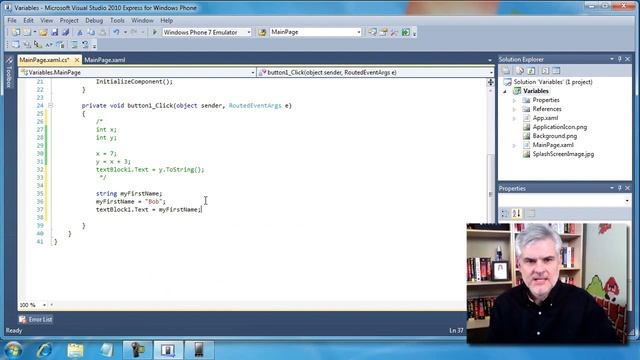Expand the References folder node
This screenshot has width=640, height=360.
coord(515,109)
